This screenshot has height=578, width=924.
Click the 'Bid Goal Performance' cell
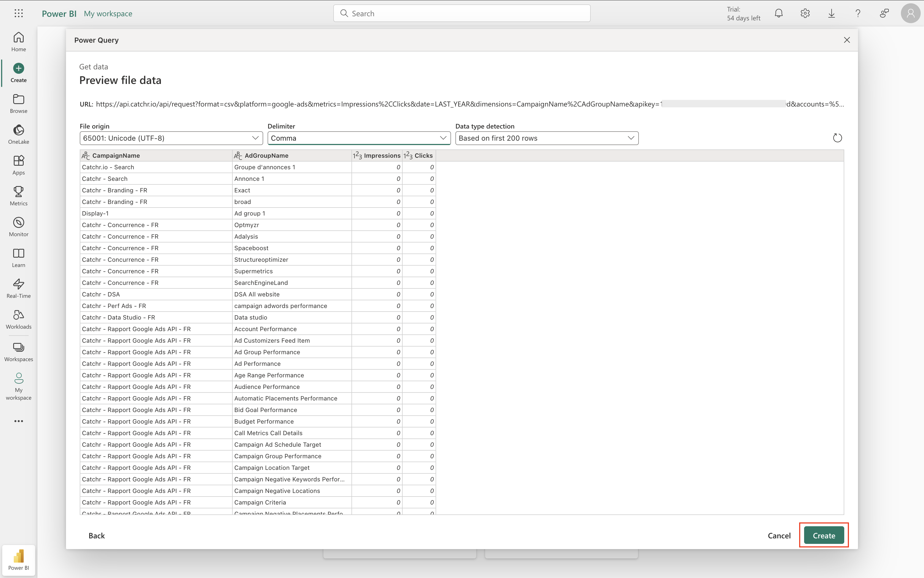tap(292, 410)
